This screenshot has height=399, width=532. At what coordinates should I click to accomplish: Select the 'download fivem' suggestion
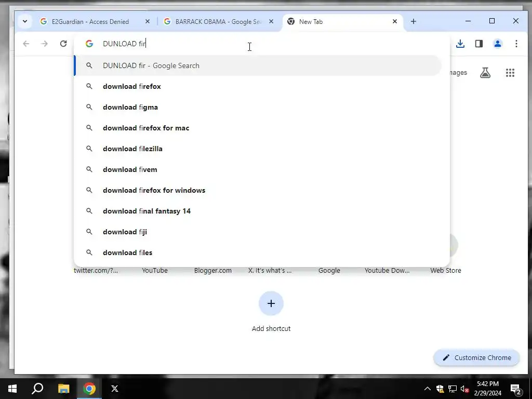tap(258, 169)
